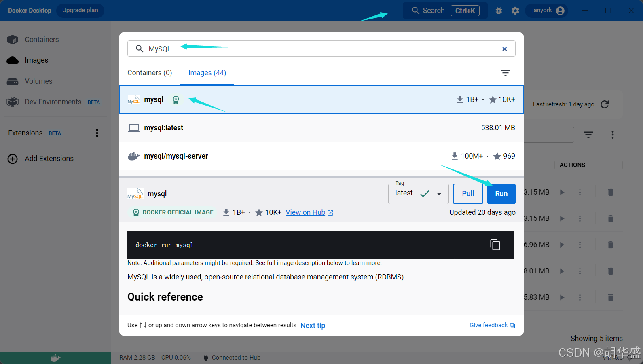Open the janyork account menu
The width and height of the screenshot is (643, 364).
(548, 11)
